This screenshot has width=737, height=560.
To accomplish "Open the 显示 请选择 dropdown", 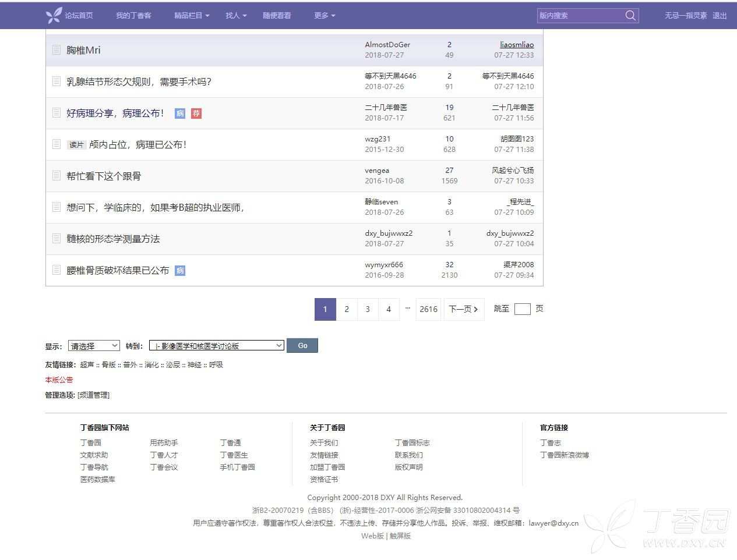I will (94, 346).
